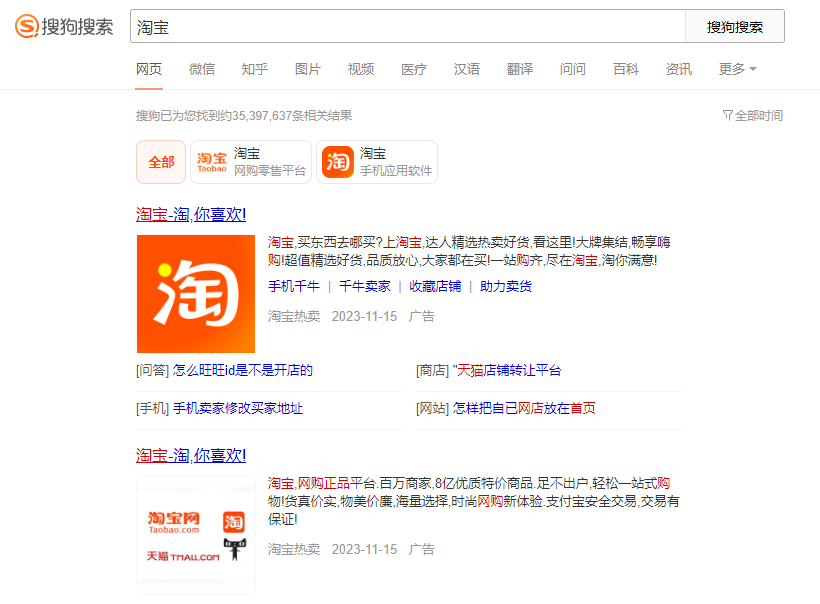The image size is (820, 604).
Task: Click second result's 淘宝热卖 source label
Action: click(x=294, y=549)
